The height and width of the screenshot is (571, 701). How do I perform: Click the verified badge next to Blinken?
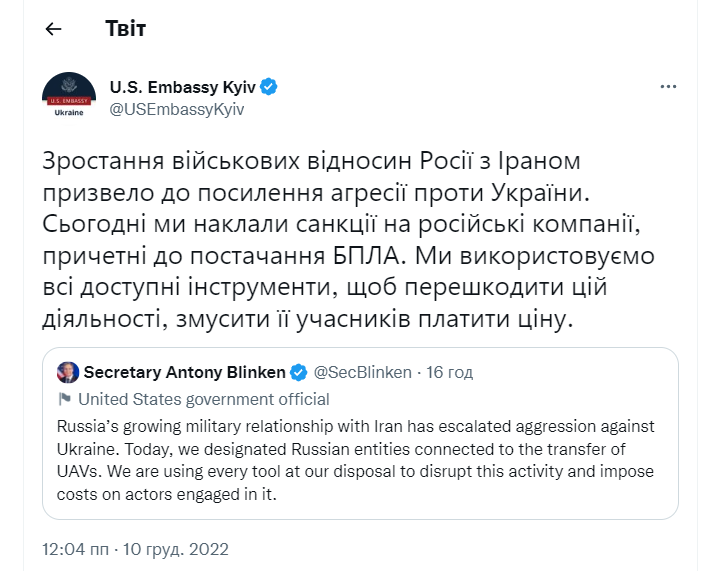tap(298, 372)
